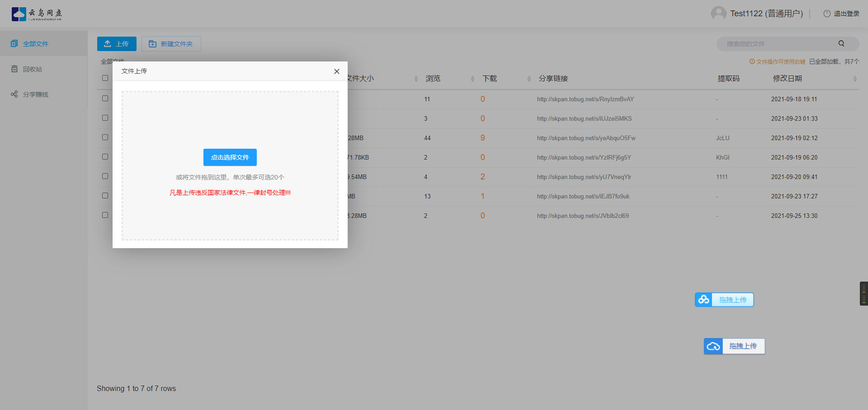Click the blue cloud icon beside 拖拽上传
868x410 pixels.
(703, 299)
